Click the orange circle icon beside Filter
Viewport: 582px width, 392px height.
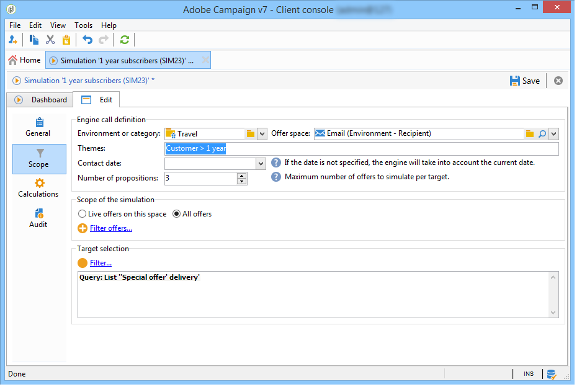pyautogui.click(x=83, y=263)
